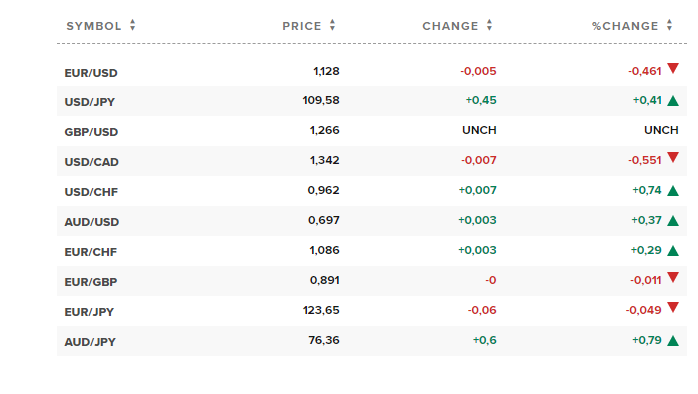698x394 pixels.
Task: Select the EUR/CHF price value 1,086
Action: 325,250
